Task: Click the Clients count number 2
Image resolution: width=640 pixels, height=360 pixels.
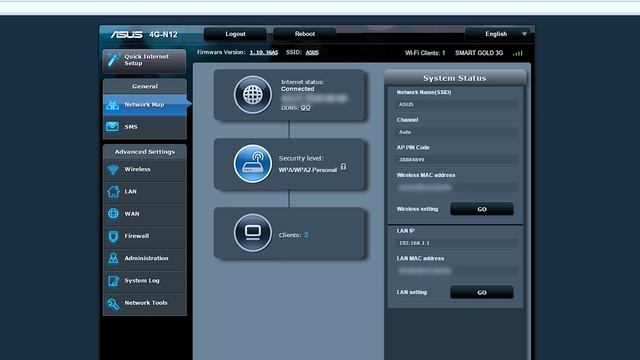Action: 306,235
